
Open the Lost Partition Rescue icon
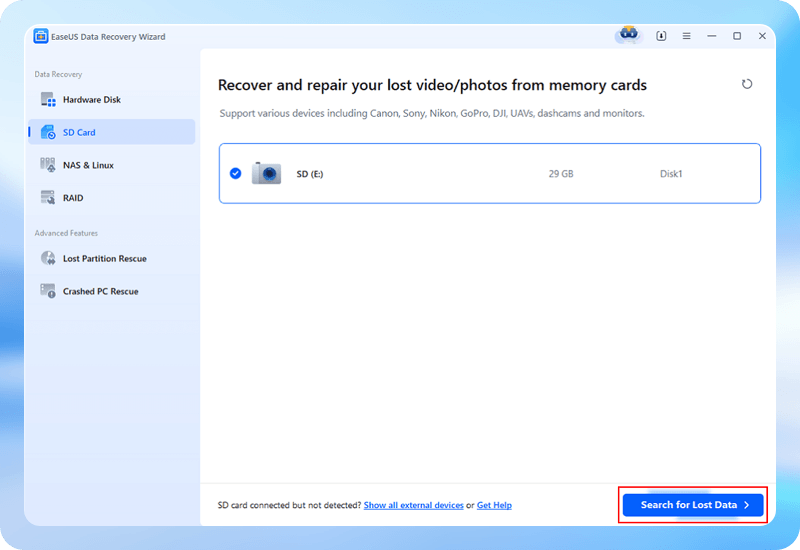tap(48, 258)
